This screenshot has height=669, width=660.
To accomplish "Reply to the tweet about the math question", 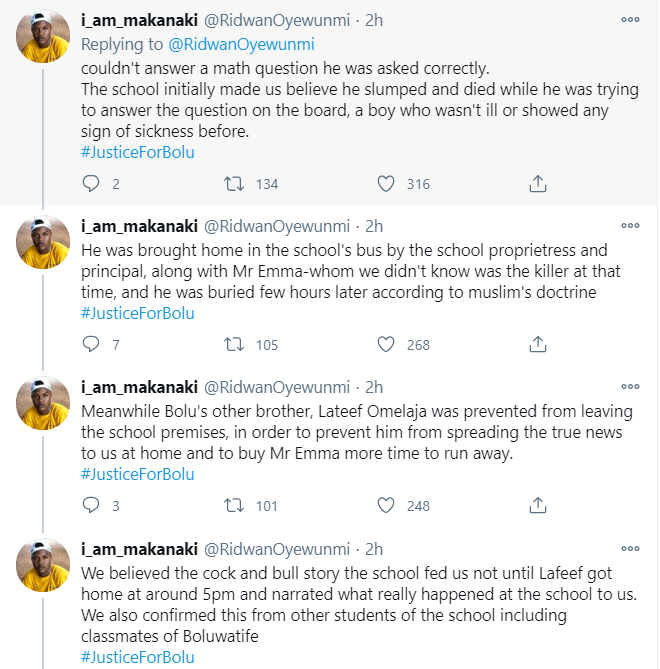I will tap(91, 183).
